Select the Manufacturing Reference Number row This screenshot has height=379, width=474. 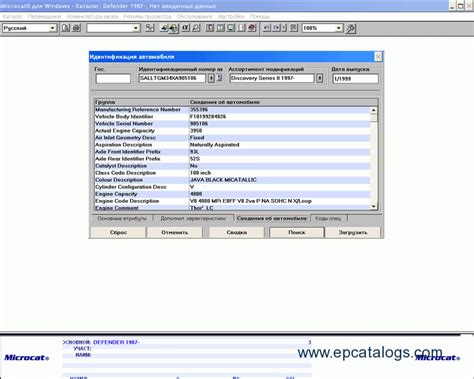point(232,110)
